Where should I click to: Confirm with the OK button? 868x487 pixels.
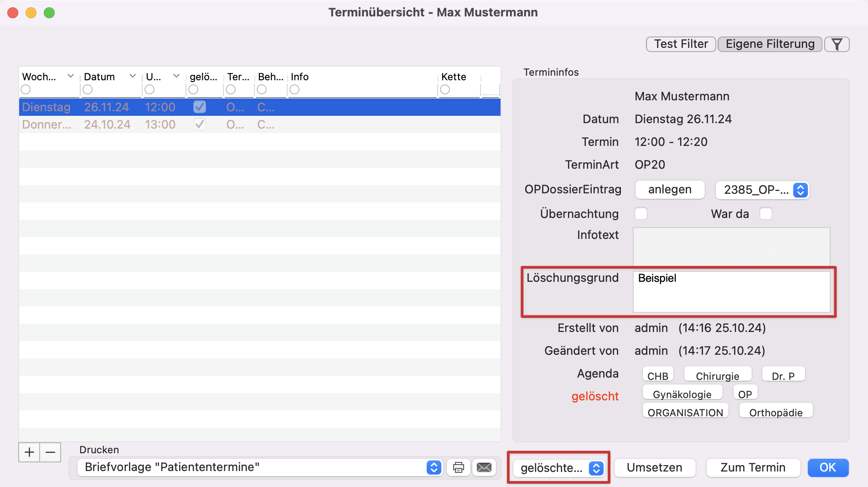[828, 468]
